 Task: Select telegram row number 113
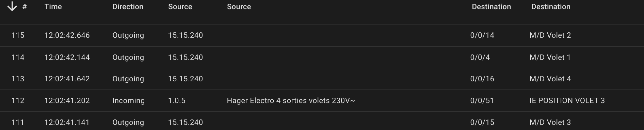click(322, 79)
